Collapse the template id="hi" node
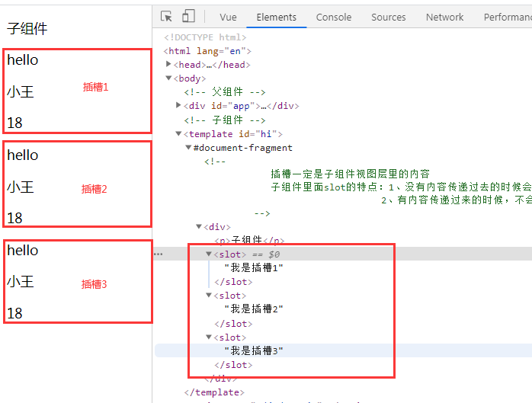The width and height of the screenshot is (532, 403). point(178,134)
